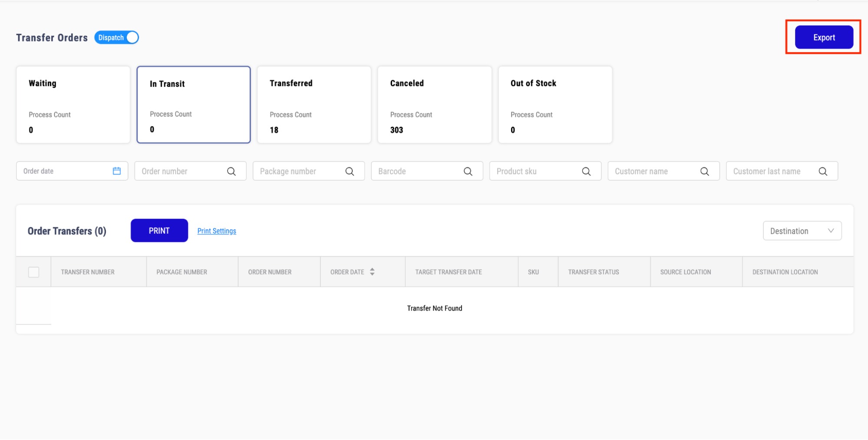Open the Canceled status card
The width and height of the screenshot is (868, 440).
[x=434, y=105]
